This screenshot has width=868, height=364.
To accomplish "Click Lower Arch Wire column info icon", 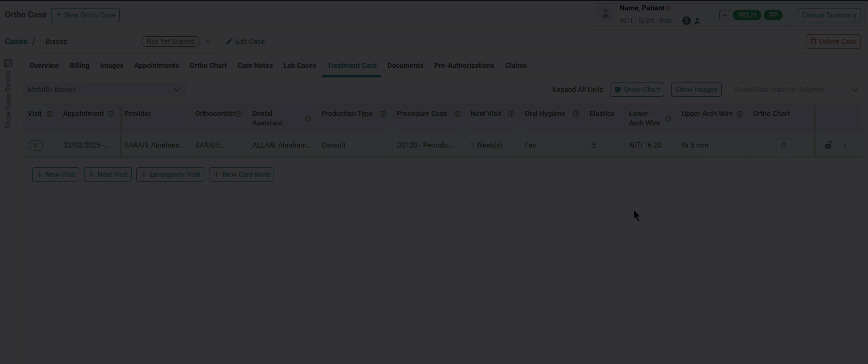I will click(668, 119).
